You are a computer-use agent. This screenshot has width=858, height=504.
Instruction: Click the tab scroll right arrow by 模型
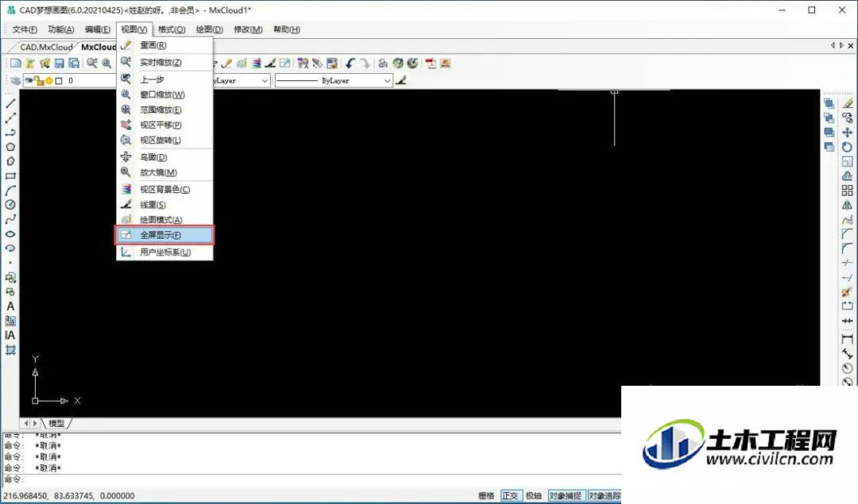coord(35,423)
